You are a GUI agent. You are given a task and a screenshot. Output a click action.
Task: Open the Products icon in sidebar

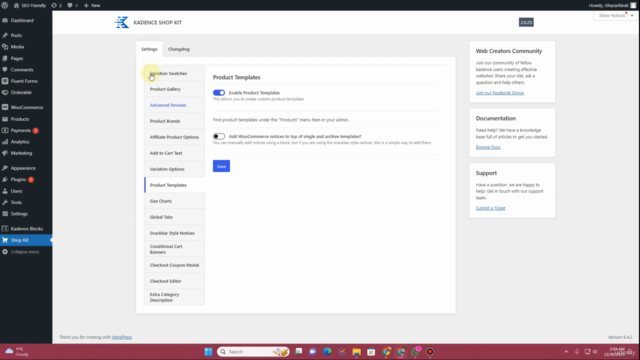coord(5,119)
